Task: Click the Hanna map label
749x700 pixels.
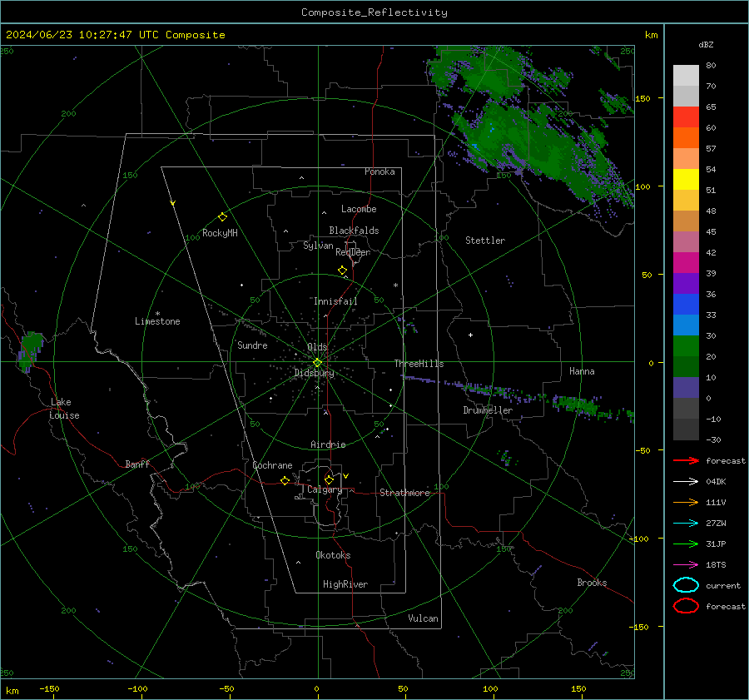Action: (582, 371)
